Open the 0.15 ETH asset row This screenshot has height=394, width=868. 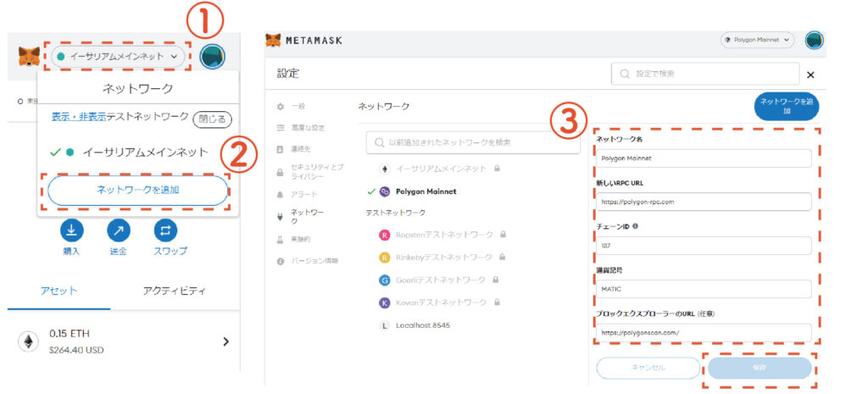click(124, 342)
